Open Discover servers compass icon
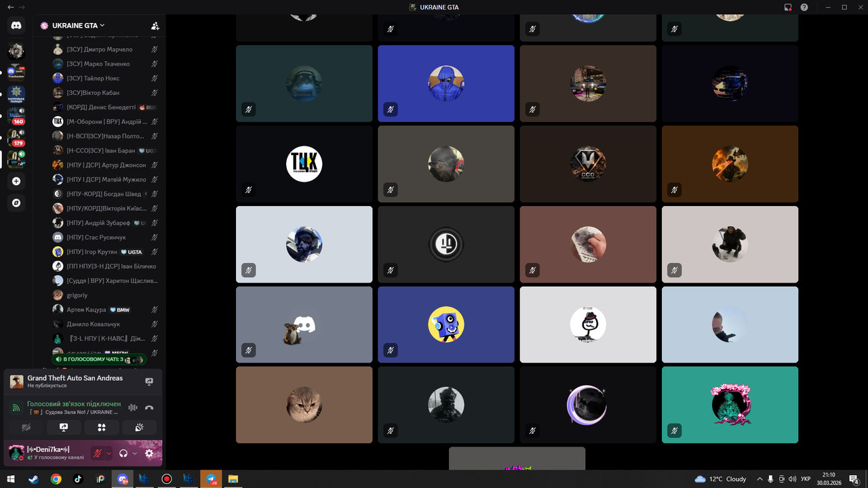868x488 pixels. pos(16,203)
